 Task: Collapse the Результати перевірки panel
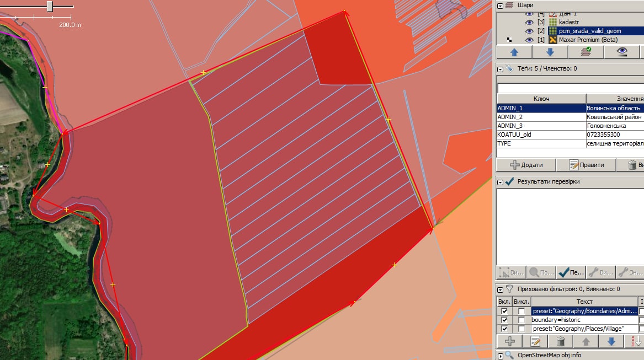pos(501,182)
